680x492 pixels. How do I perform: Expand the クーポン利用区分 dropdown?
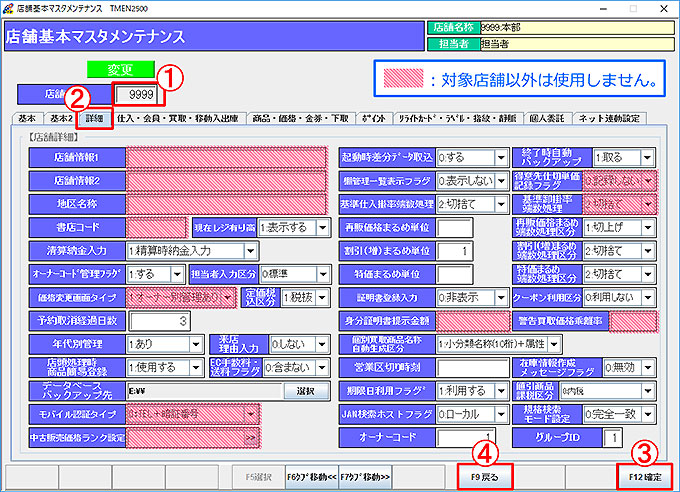[x=648, y=298]
